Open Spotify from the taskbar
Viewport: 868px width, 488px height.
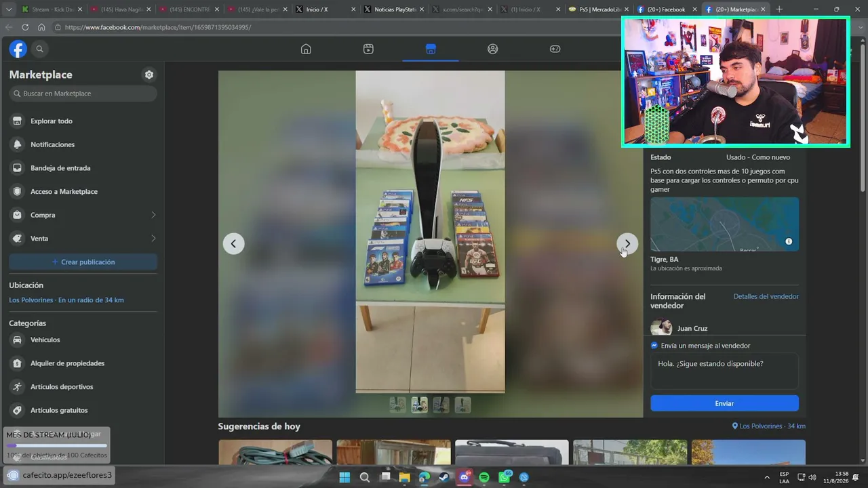coord(484,477)
